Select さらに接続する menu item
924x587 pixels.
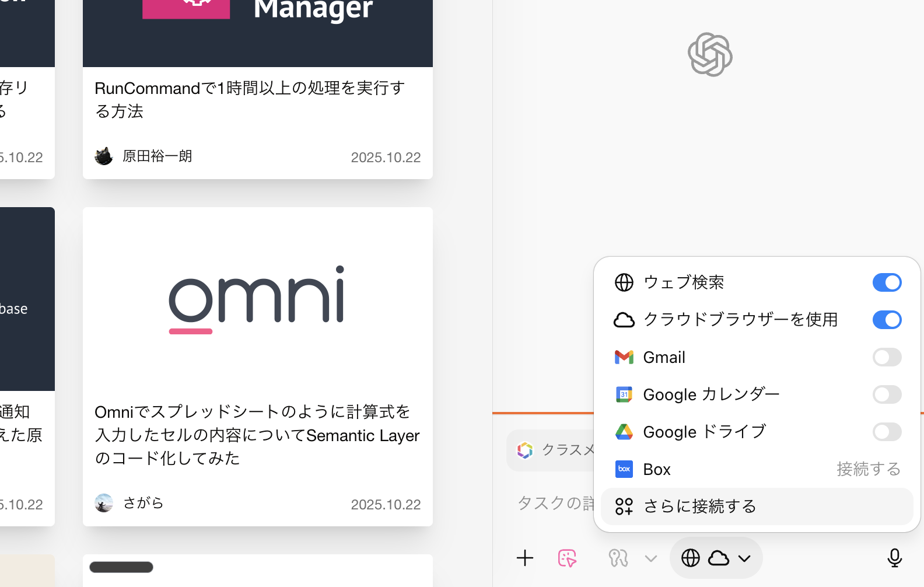click(700, 506)
